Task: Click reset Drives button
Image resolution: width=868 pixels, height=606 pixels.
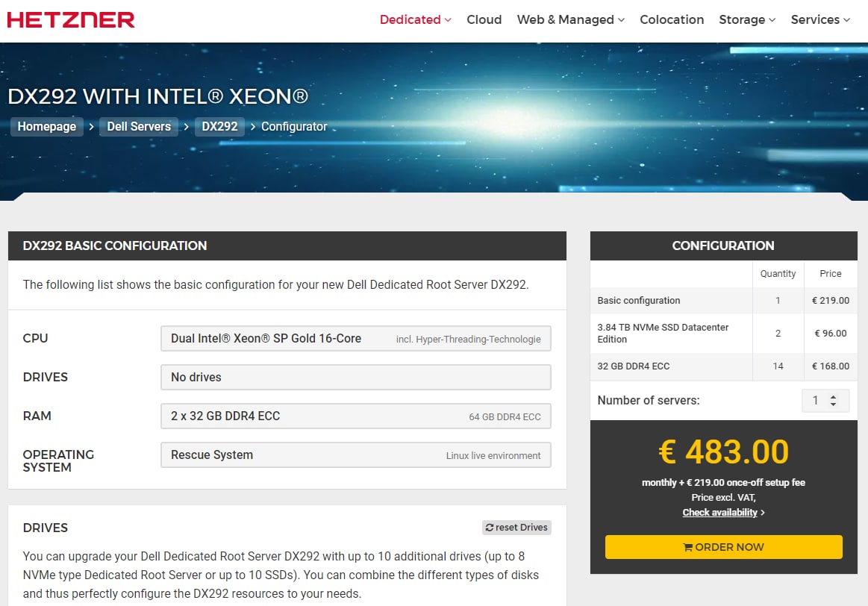Action: 516,528
